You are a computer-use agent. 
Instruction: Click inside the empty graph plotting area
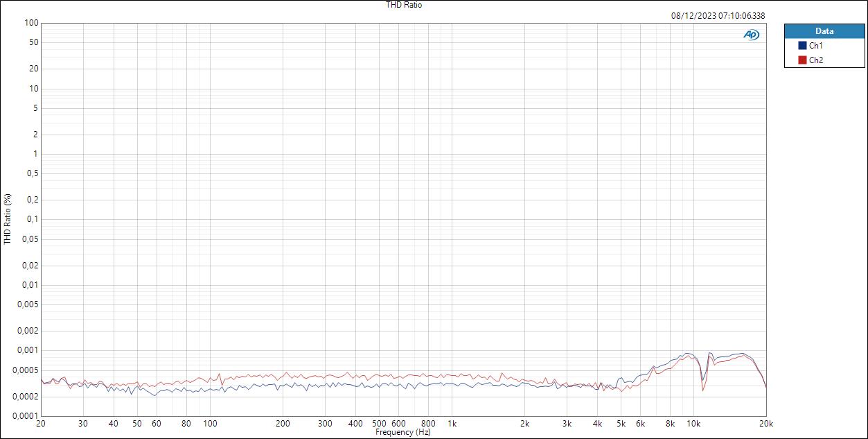[x=346, y=208]
